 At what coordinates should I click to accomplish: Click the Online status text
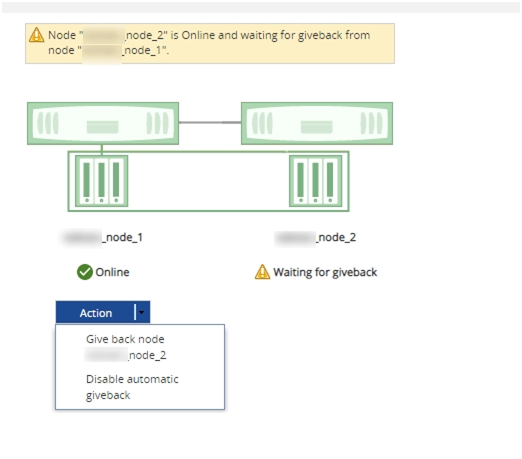(x=112, y=272)
